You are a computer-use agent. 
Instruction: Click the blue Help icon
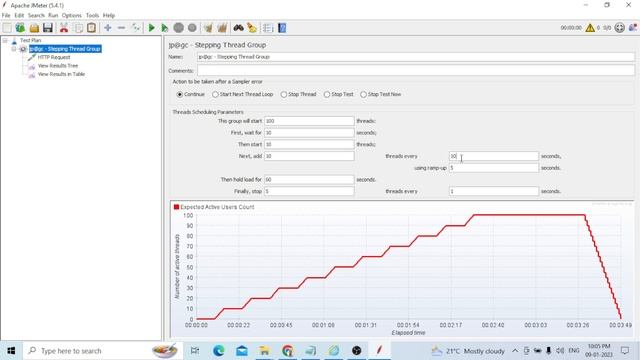pyautogui.click(x=282, y=28)
